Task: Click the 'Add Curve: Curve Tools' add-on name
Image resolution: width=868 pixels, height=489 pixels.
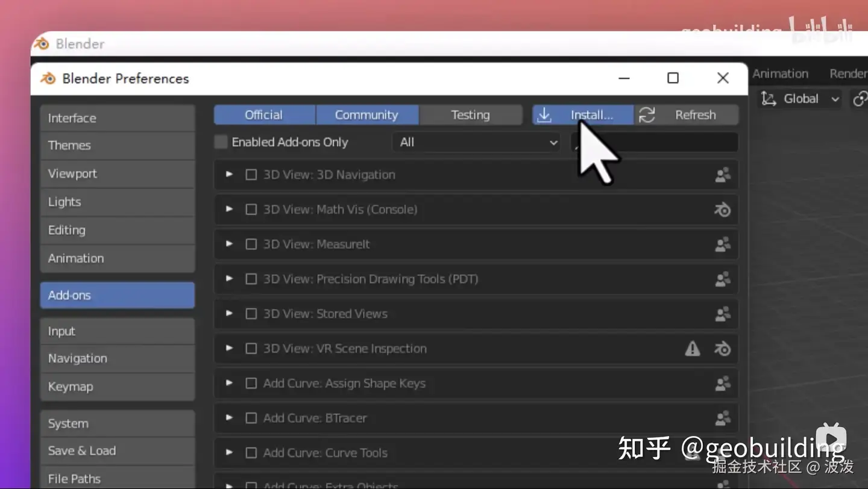Action: tap(325, 453)
